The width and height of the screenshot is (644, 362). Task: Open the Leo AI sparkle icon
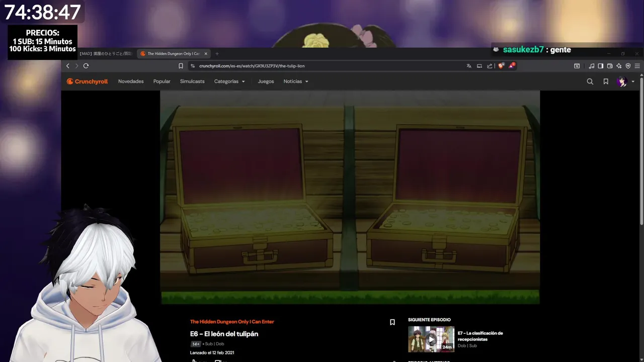click(x=619, y=66)
